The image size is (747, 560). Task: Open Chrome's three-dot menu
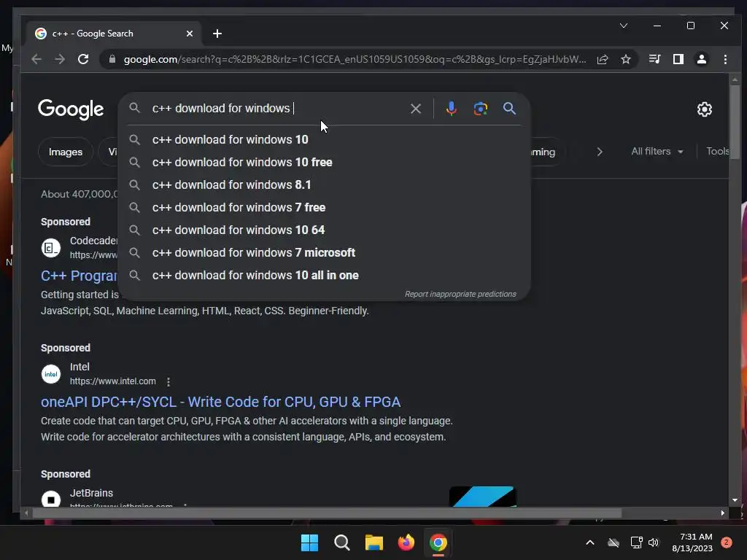[725, 59]
